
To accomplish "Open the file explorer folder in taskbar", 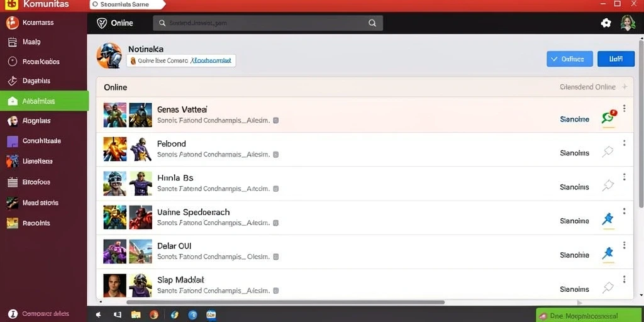I will 136,315.
